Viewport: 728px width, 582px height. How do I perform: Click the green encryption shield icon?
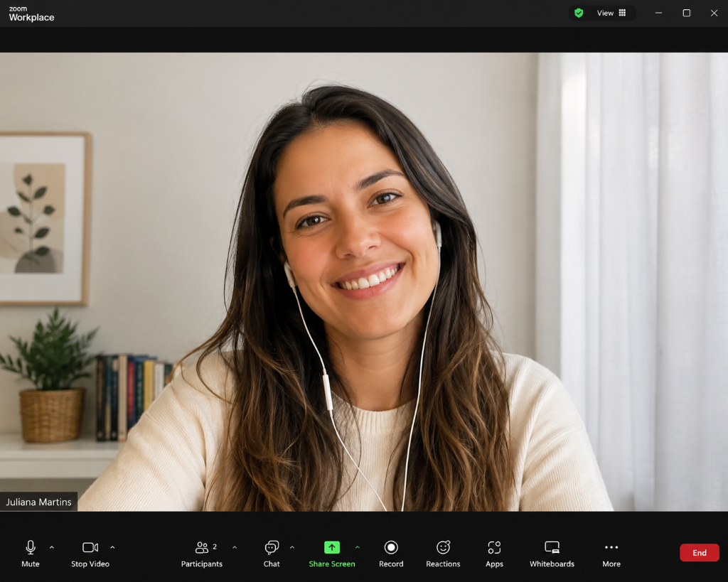tap(579, 13)
